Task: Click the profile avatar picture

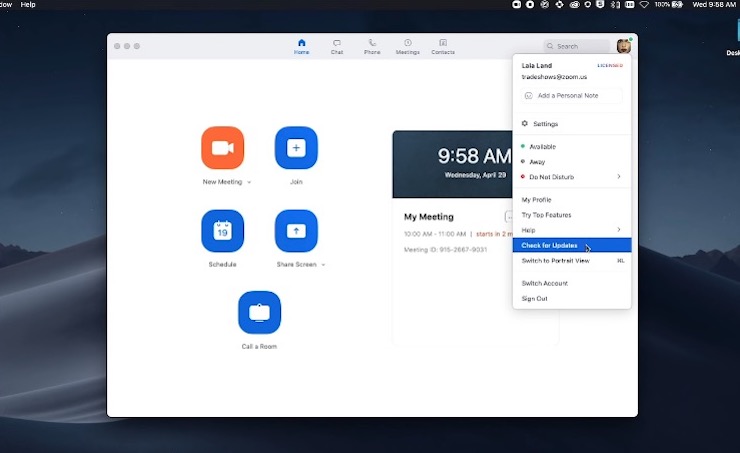Action: [623, 46]
